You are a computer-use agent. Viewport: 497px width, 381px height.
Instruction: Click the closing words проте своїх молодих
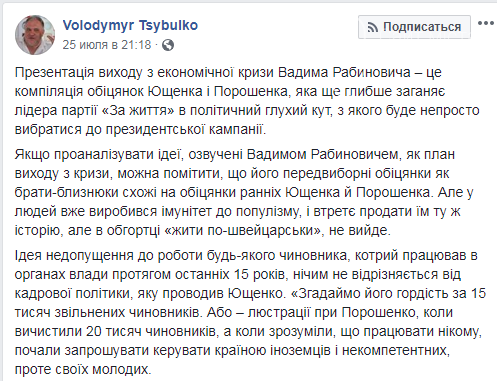(83, 369)
